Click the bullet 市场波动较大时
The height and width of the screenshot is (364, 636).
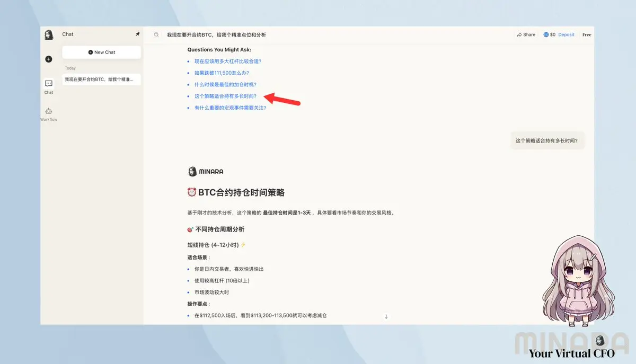click(210, 292)
